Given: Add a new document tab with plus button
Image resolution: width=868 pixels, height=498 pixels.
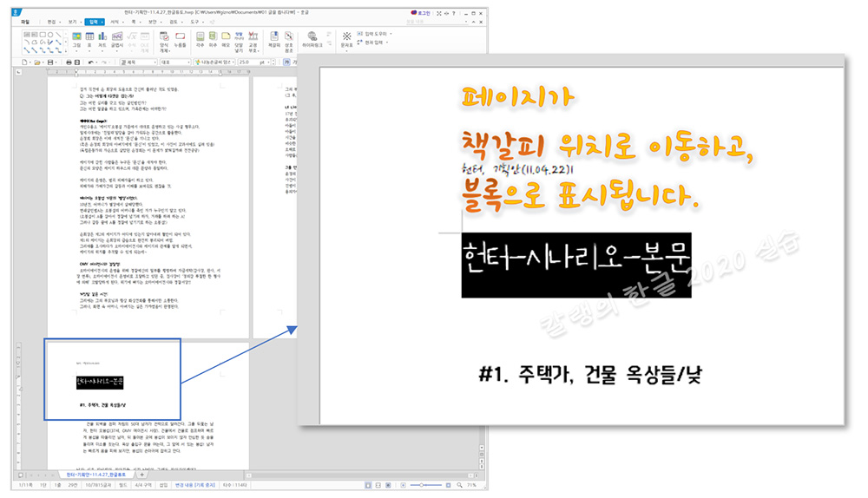Looking at the screenshot, I should (x=141, y=475).
